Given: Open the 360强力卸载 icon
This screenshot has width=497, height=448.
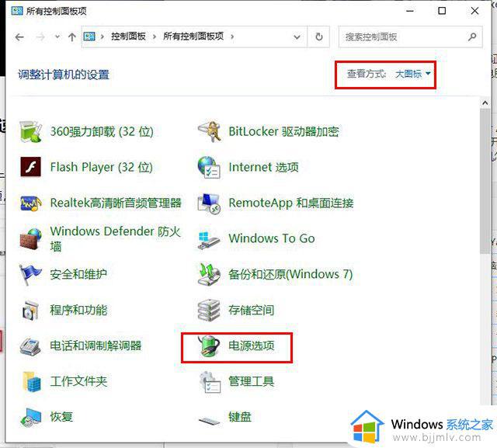Looking at the screenshot, I should [x=30, y=131].
